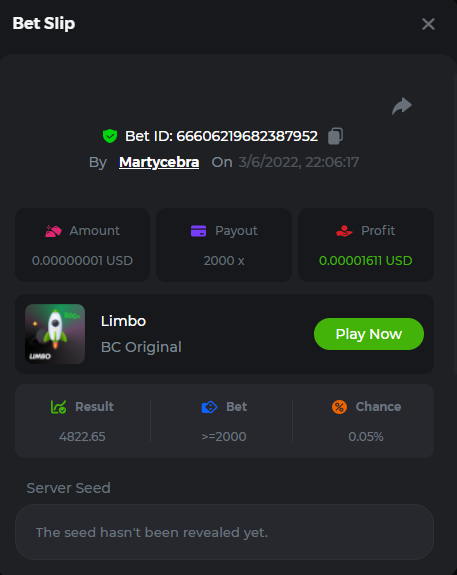The width and height of the screenshot is (457, 575).
Task: Copy the Bet ID with copy icon
Action: pos(335,136)
